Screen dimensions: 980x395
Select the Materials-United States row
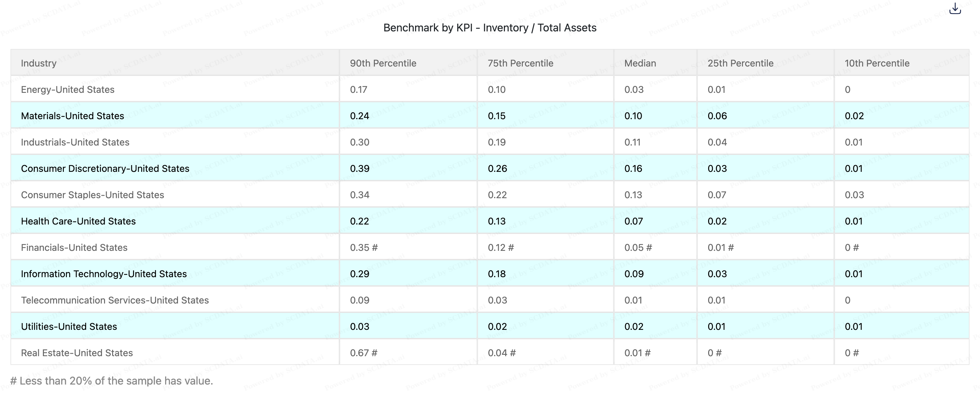72,115
